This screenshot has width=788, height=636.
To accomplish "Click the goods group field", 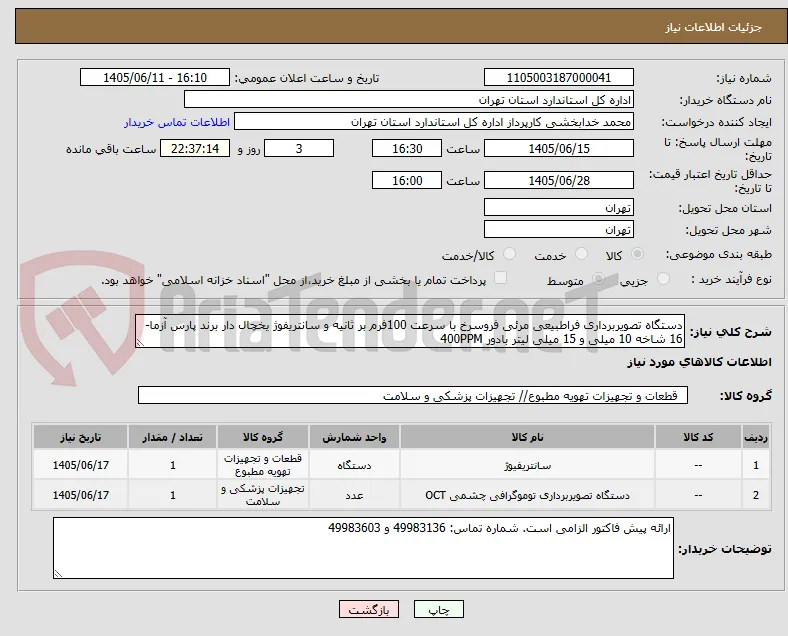I will point(413,395).
